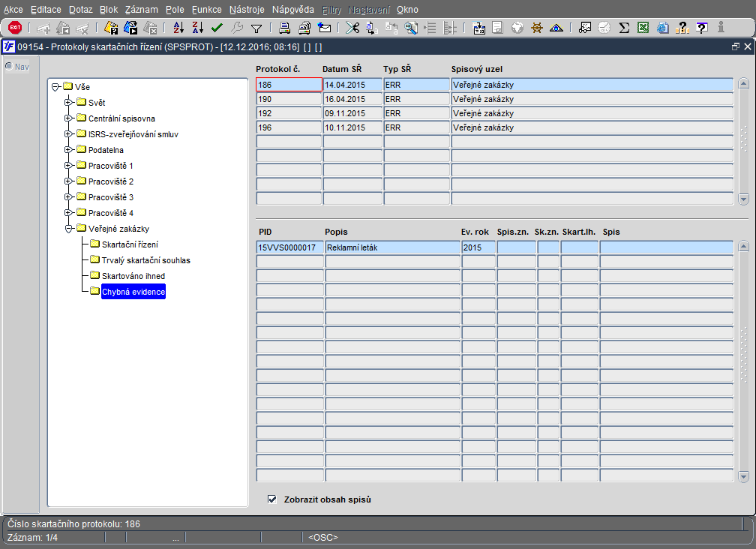Click the protocol number 186 field
The width and height of the screenshot is (756, 549).
pos(289,85)
